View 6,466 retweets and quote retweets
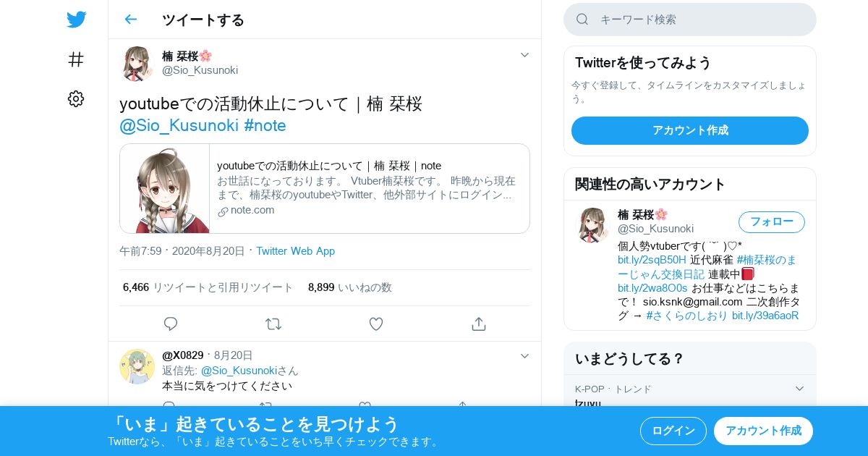The width and height of the screenshot is (868, 456). click(x=208, y=287)
